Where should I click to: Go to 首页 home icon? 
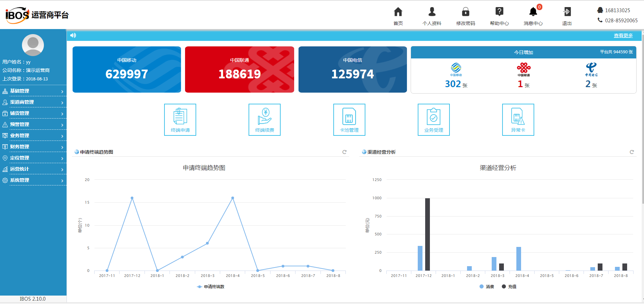point(398,12)
